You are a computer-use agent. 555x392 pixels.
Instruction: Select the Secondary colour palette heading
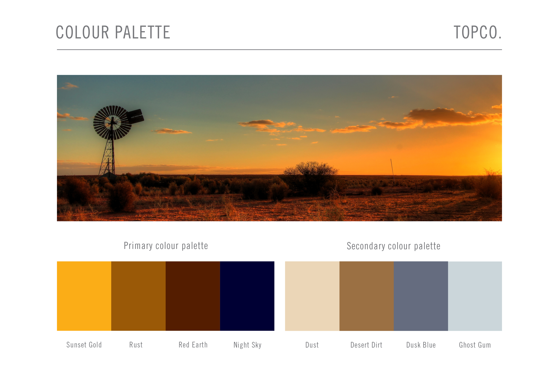pos(393,246)
